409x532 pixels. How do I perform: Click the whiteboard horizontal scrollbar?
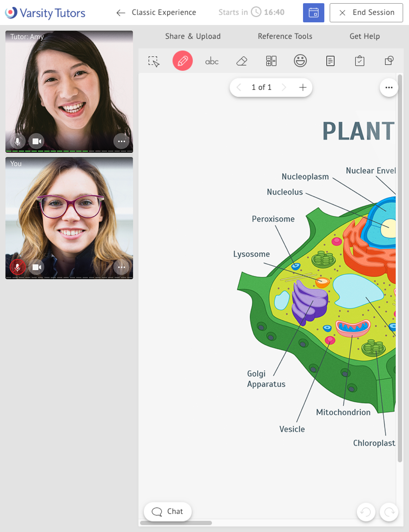tap(176, 523)
